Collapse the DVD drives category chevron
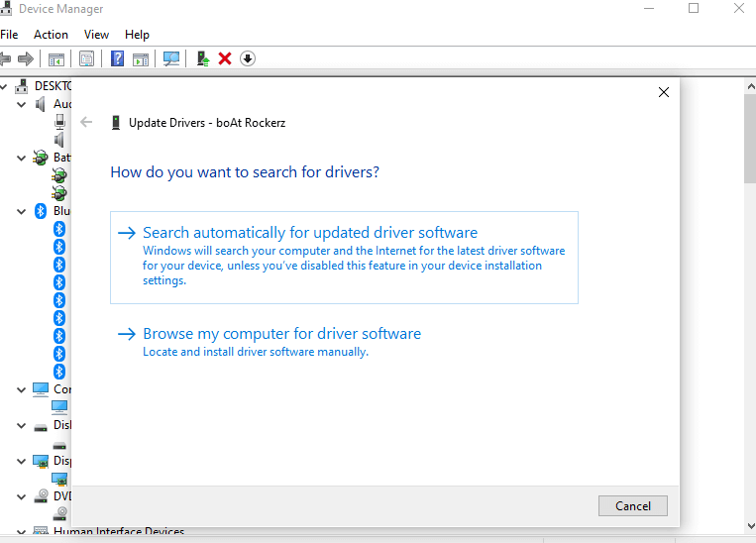Image resolution: width=756 pixels, height=543 pixels. [x=21, y=497]
